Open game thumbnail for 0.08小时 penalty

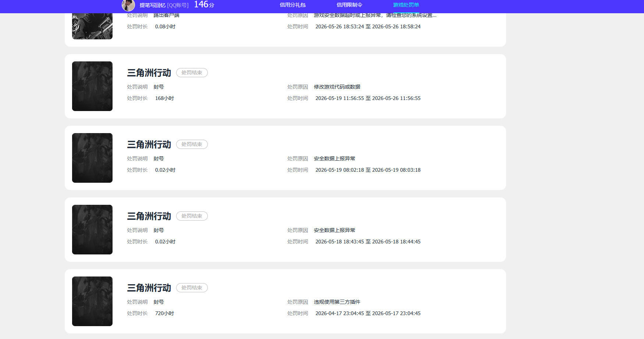[x=92, y=26]
